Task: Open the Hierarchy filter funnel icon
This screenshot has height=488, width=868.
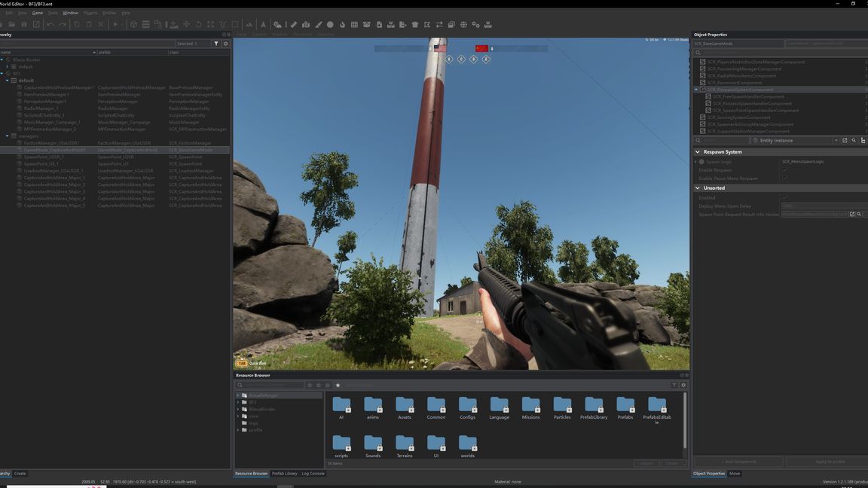Action: click(x=216, y=44)
